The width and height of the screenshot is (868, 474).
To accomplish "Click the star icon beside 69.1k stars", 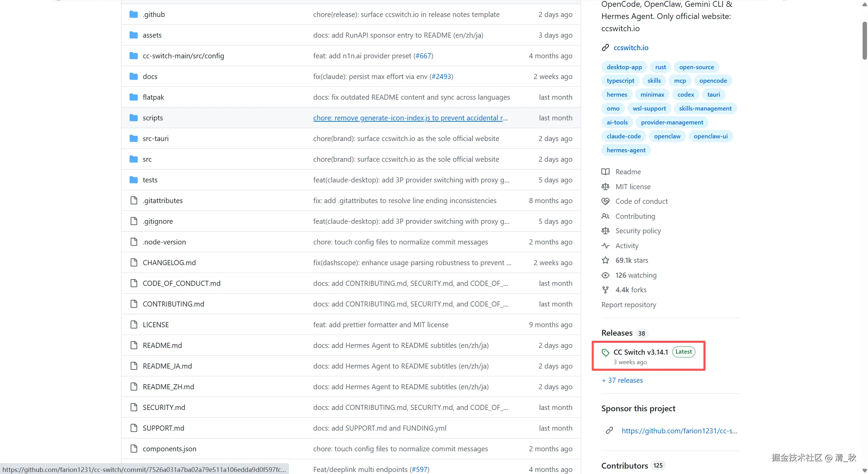I will tap(605, 260).
